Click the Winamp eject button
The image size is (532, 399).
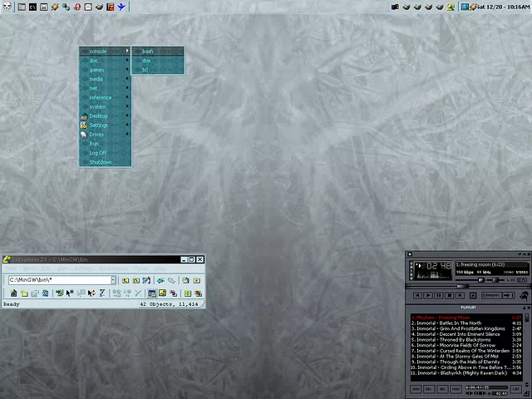click(474, 295)
